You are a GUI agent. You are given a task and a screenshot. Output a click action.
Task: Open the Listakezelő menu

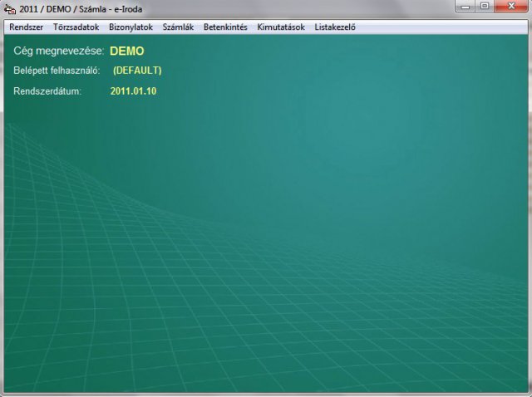click(x=335, y=27)
